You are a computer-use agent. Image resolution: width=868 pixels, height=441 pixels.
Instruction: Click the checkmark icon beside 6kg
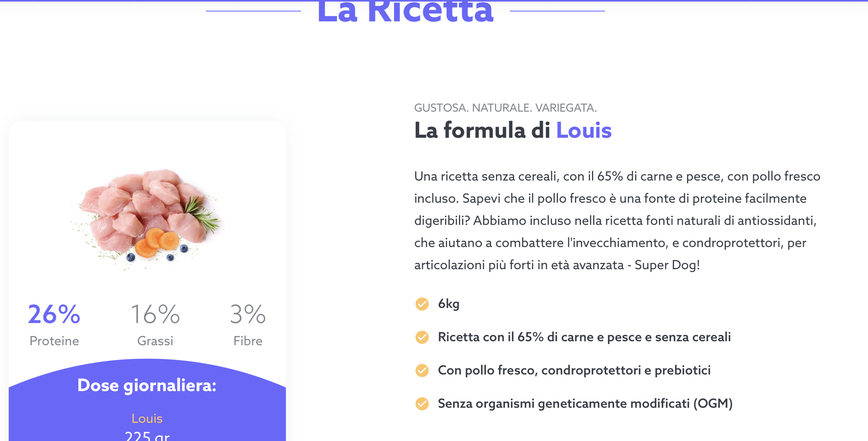pos(422,304)
